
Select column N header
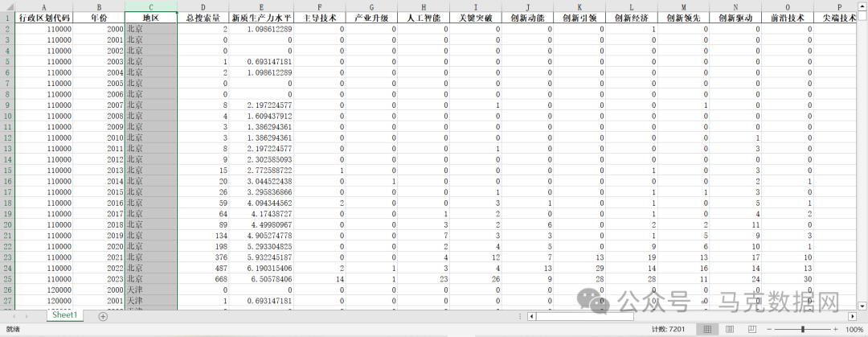(735, 6)
